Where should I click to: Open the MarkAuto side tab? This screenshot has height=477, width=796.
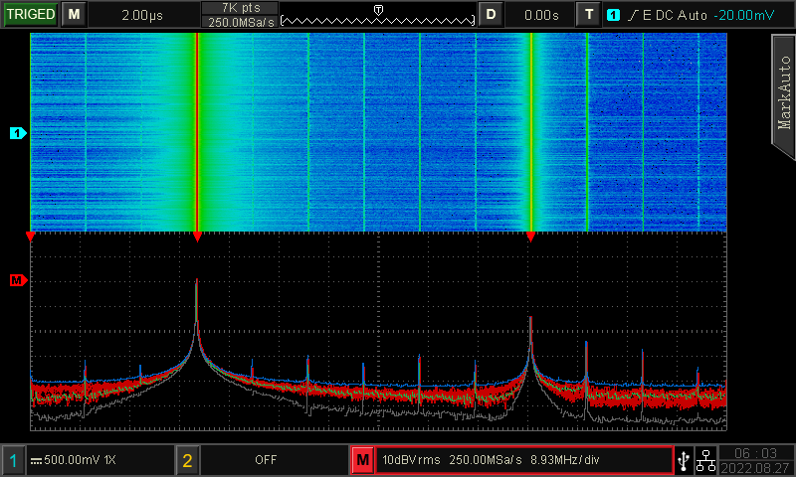[784, 92]
